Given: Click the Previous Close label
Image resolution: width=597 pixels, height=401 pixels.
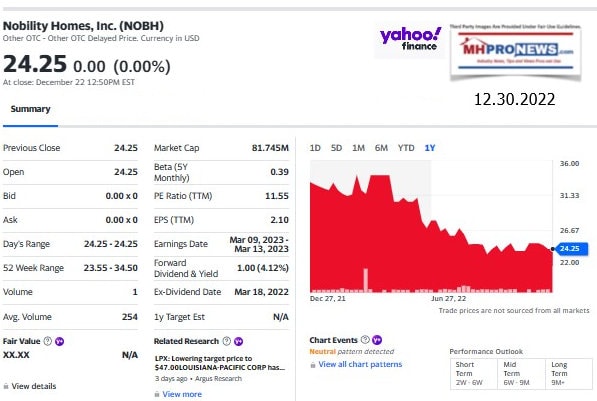Looking at the screenshot, I should pos(32,148).
